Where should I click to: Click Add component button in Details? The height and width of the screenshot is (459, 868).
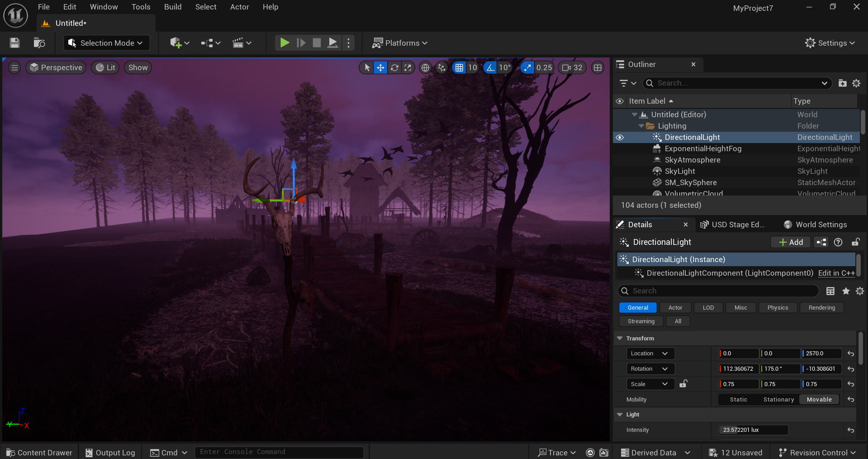791,242
